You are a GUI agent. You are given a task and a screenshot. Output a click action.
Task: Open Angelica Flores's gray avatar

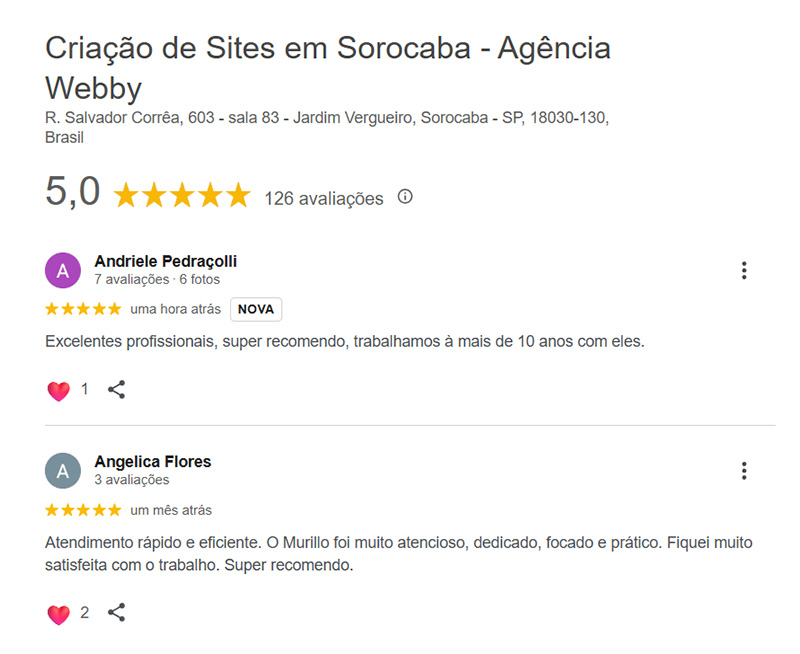tap(62, 470)
